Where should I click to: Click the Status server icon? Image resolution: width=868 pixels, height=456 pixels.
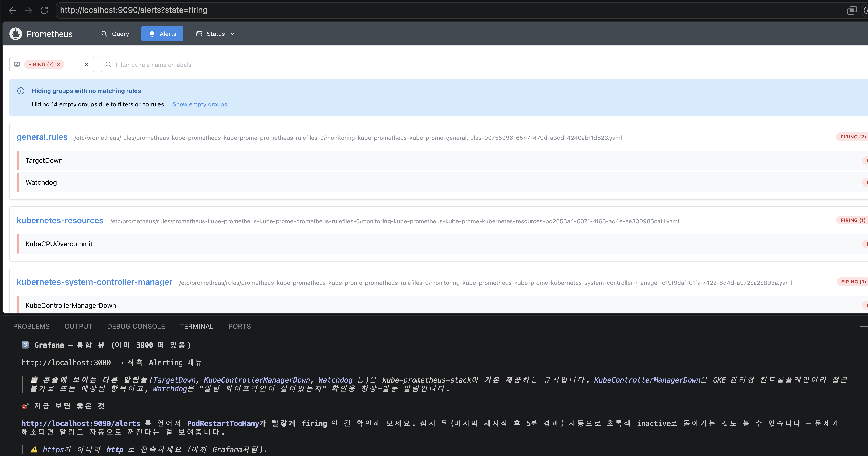(x=199, y=34)
